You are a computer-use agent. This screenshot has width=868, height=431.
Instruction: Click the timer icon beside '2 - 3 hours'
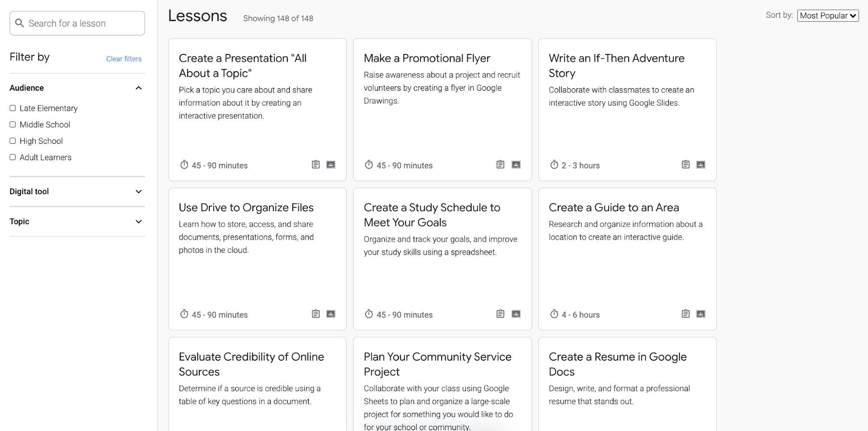pyautogui.click(x=554, y=165)
